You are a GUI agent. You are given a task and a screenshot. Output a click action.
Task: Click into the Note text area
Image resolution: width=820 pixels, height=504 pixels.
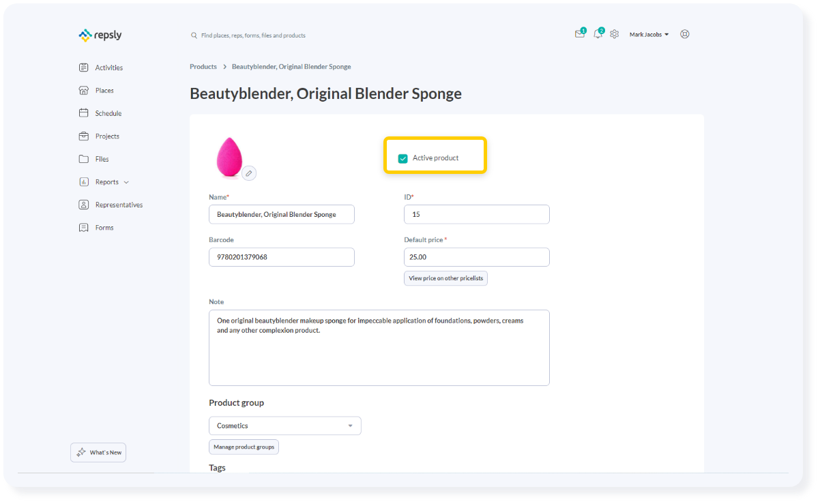coord(379,348)
